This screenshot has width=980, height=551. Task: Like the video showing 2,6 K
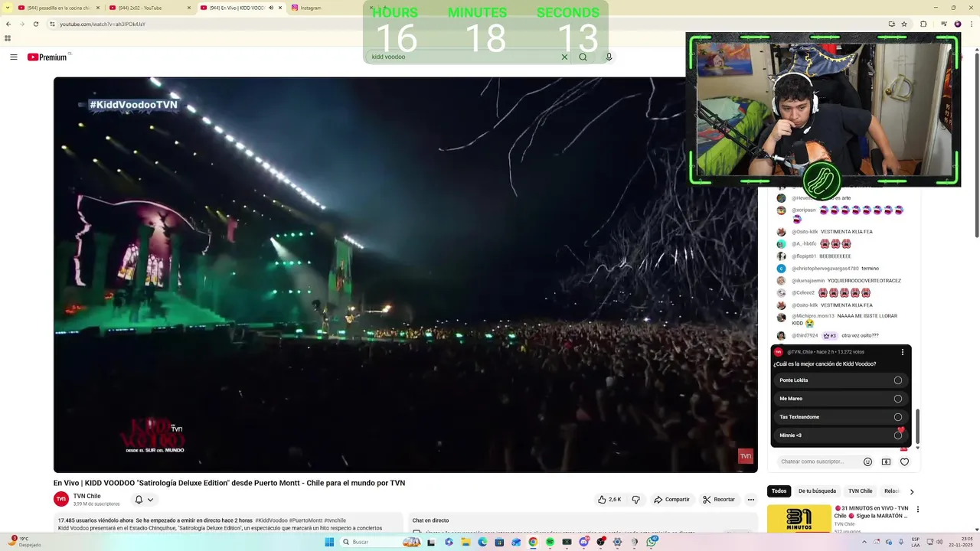tap(610, 500)
